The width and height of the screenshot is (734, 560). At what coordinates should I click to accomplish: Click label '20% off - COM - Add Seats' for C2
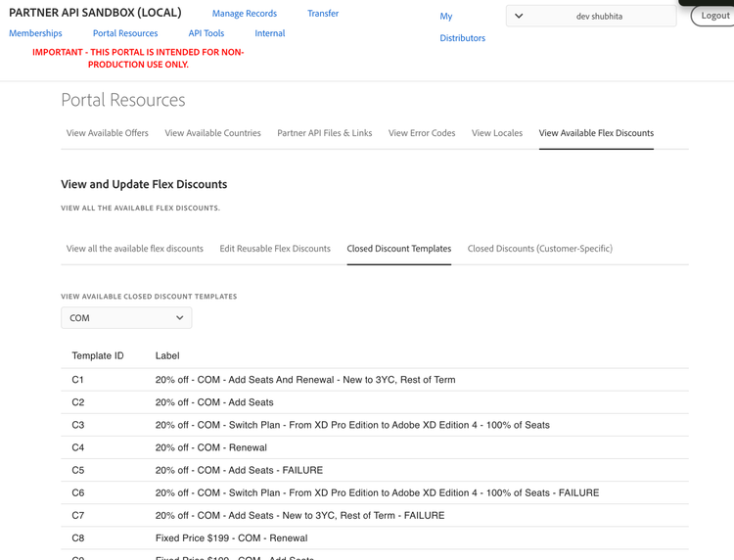(214, 402)
